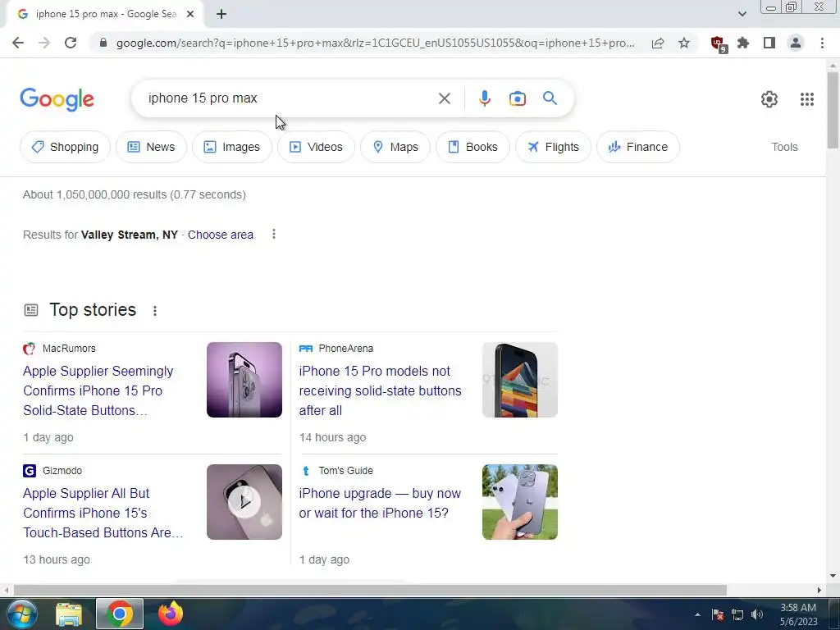840x630 pixels.
Task: Clear the search box with the X
Action: [x=444, y=98]
